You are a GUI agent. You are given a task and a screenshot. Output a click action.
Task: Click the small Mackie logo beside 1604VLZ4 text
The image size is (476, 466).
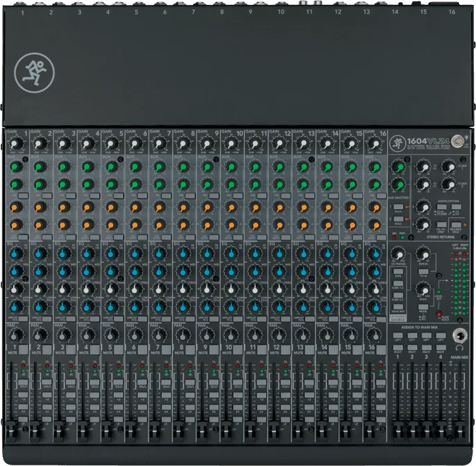point(397,143)
